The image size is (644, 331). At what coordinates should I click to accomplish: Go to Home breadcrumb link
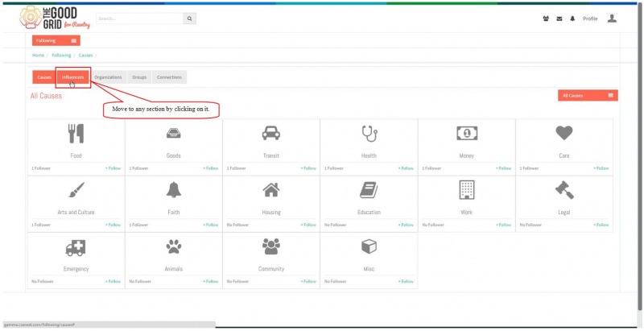click(38, 55)
